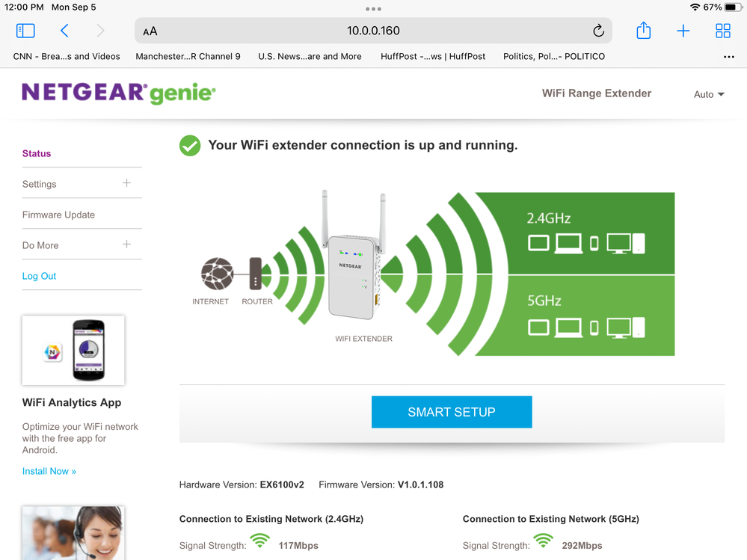Open Firmware Update in side menu
Viewport: 747px width, 560px height.
click(x=58, y=215)
